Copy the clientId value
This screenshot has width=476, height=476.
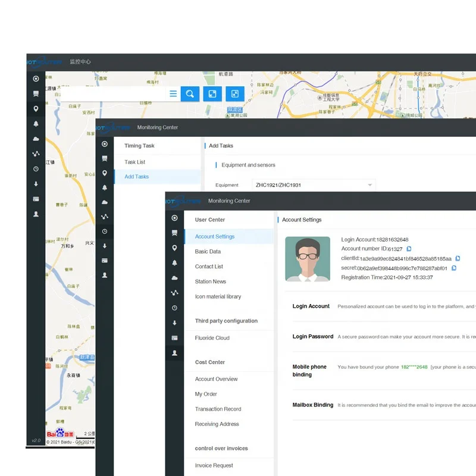point(458,258)
